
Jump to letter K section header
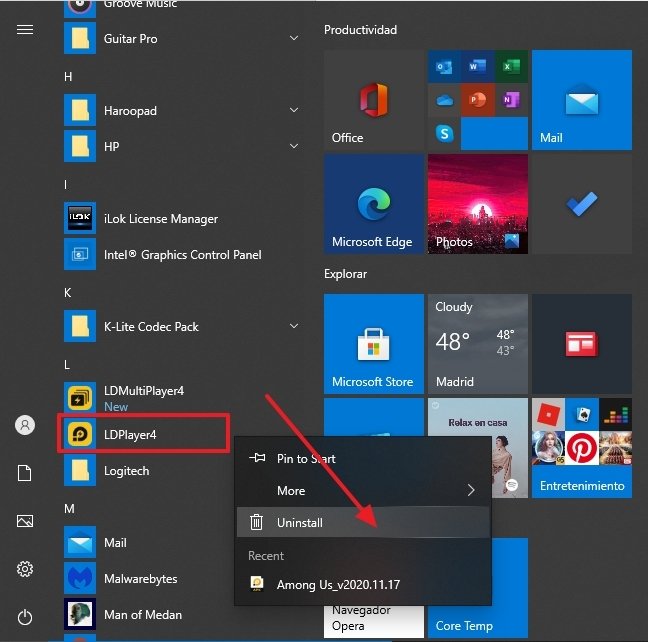point(68,293)
